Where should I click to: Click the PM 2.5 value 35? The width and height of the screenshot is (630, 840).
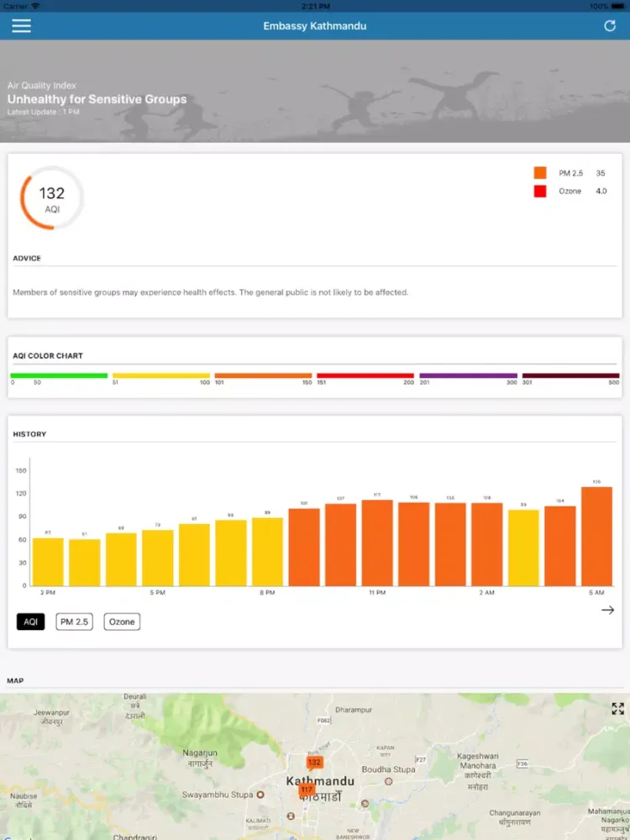click(x=601, y=173)
